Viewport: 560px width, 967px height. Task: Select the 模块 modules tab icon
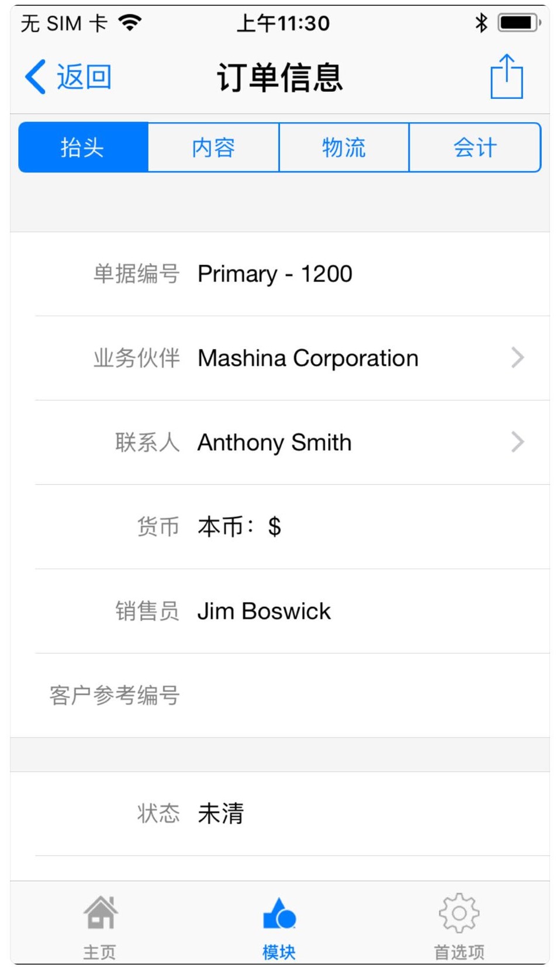click(x=279, y=913)
